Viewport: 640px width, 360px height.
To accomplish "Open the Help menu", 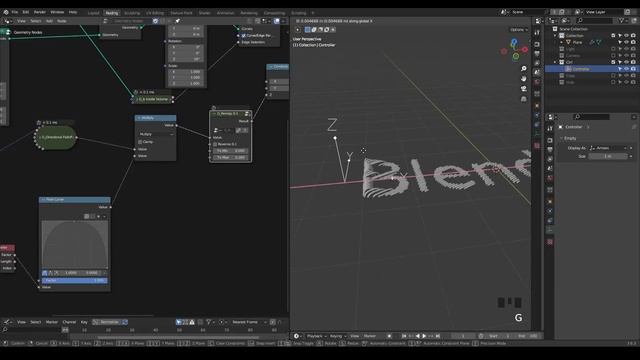I will pyautogui.click(x=73, y=12).
